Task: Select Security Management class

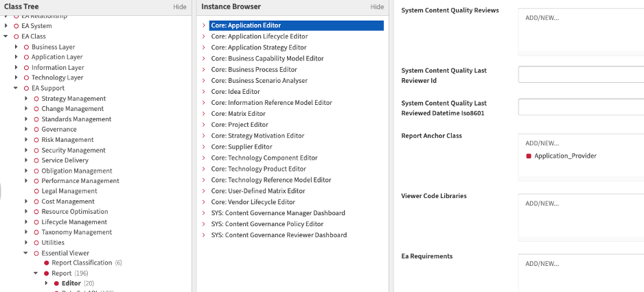Action: 73,150
